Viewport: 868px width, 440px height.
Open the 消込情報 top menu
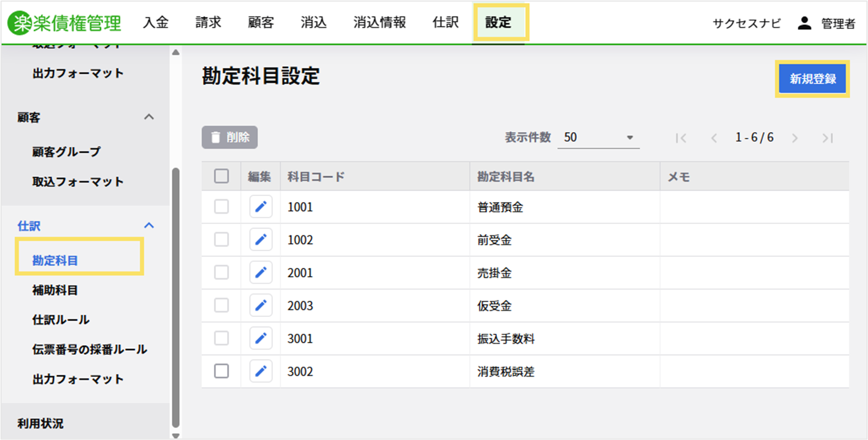click(379, 23)
